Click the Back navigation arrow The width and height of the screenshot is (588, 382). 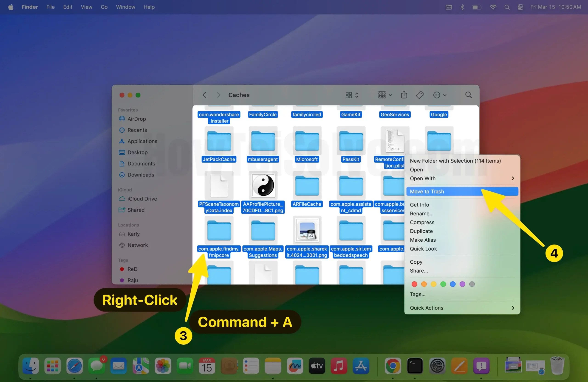point(204,95)
